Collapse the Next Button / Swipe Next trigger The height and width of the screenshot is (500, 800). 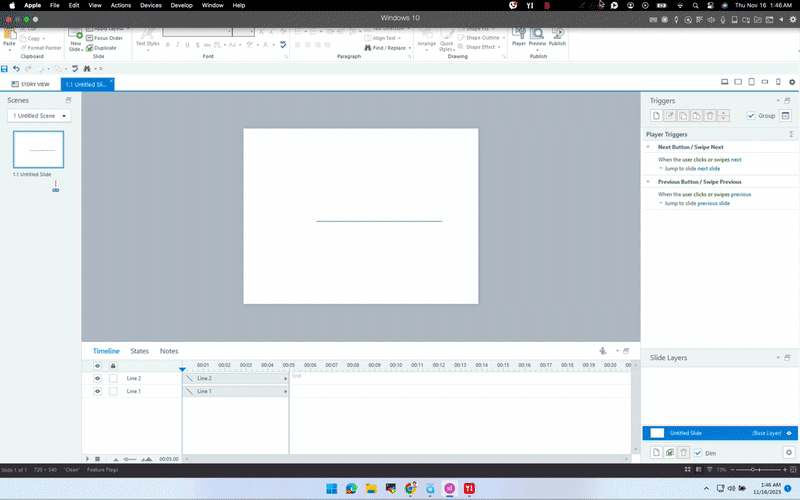click(x=648, y=147)
